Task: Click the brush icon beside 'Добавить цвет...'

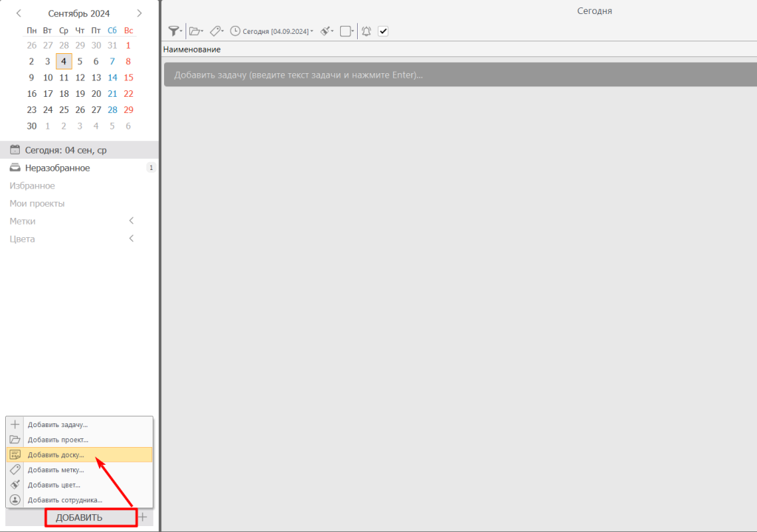Action: pos(15,484)
